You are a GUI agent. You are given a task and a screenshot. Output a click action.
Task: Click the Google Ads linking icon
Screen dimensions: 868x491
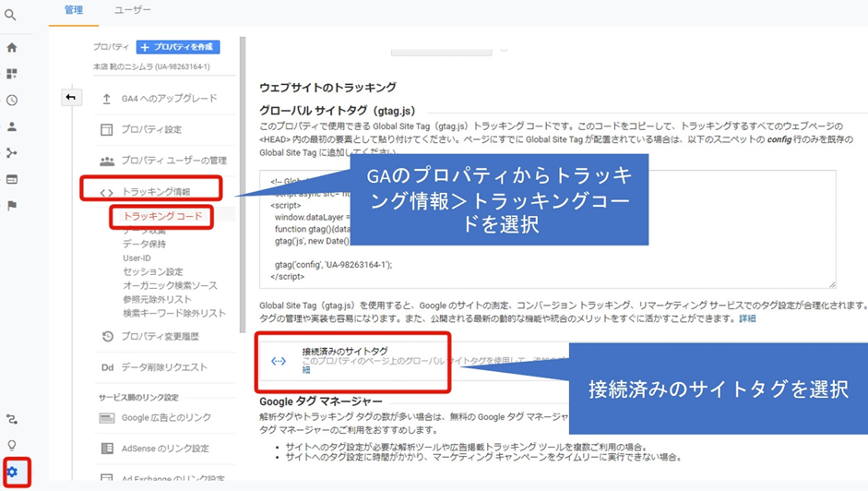tap(107, 418)
